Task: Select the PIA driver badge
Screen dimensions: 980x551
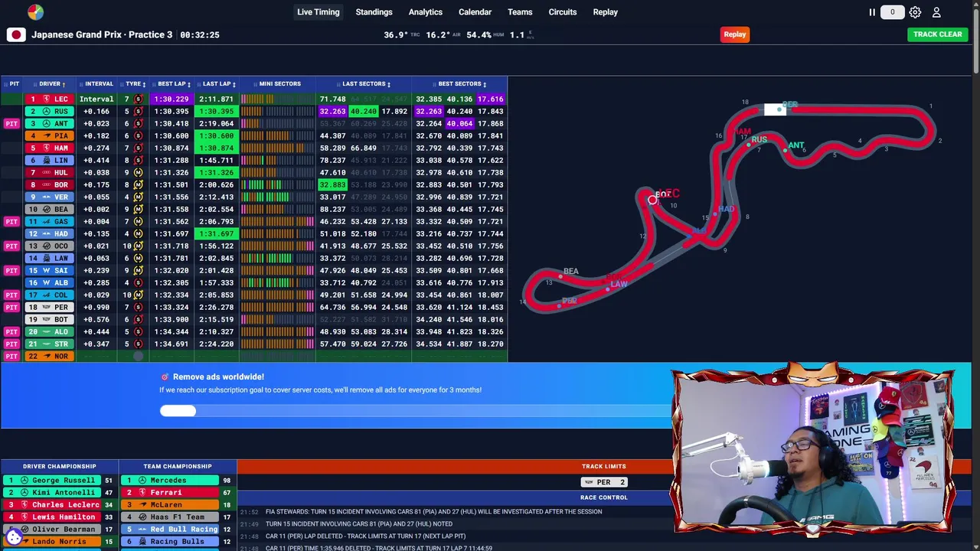Action: 49,136
